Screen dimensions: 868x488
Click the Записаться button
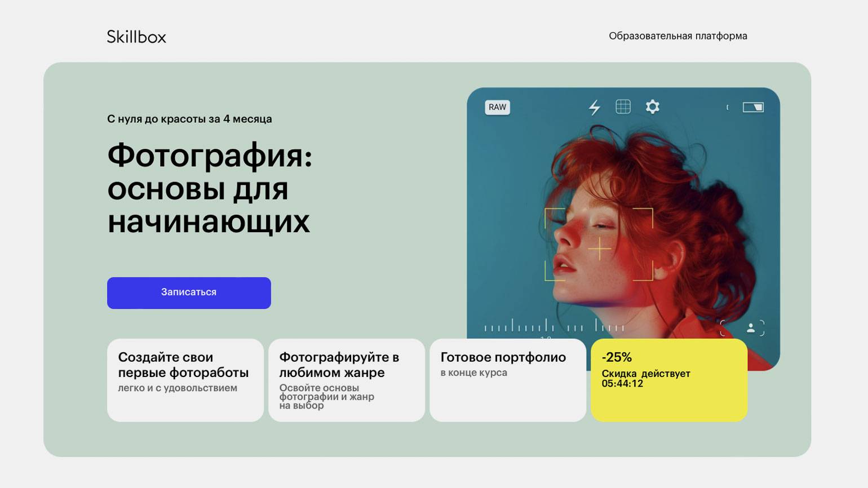pyautogui.click(x=189, y=292)
